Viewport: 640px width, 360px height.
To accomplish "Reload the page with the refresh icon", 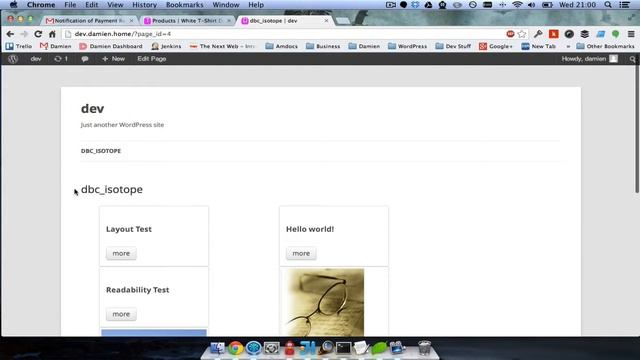I will [x=38, y=34].
